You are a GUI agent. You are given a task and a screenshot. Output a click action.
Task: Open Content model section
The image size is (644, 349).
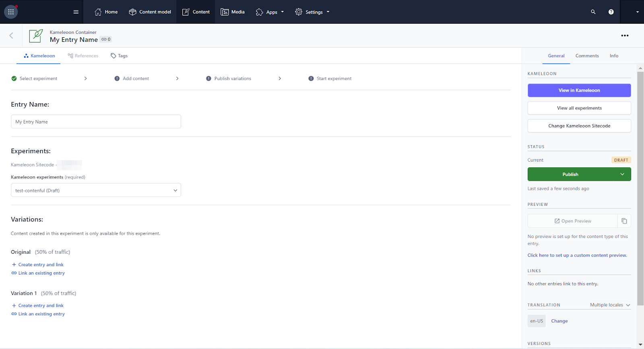(x=150, y=12)
